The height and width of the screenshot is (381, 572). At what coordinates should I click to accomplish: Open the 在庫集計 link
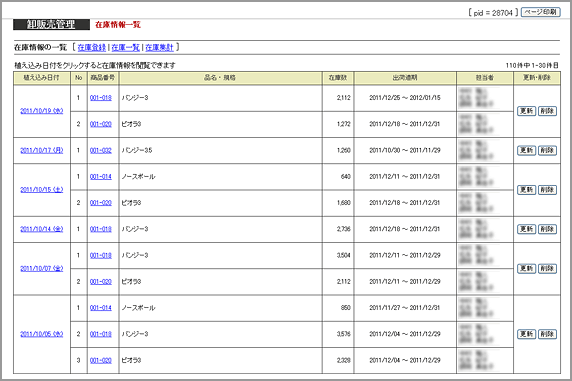pos(159,47)
